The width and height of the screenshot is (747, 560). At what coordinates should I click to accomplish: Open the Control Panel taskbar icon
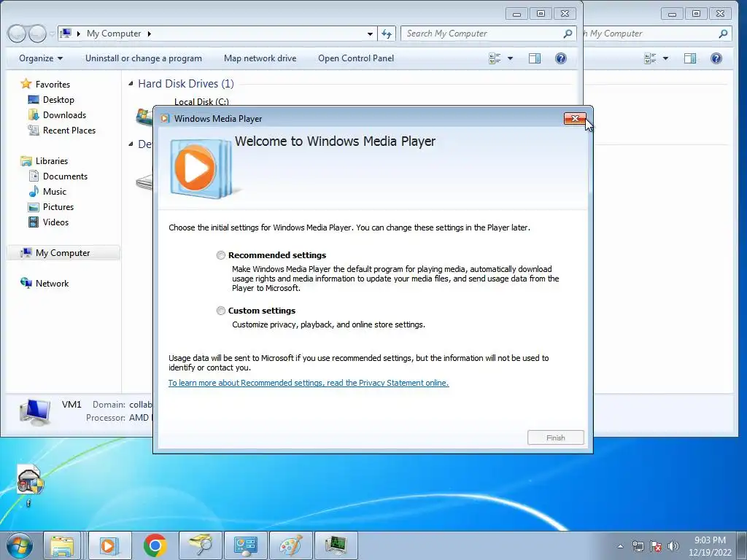point(246,545)
